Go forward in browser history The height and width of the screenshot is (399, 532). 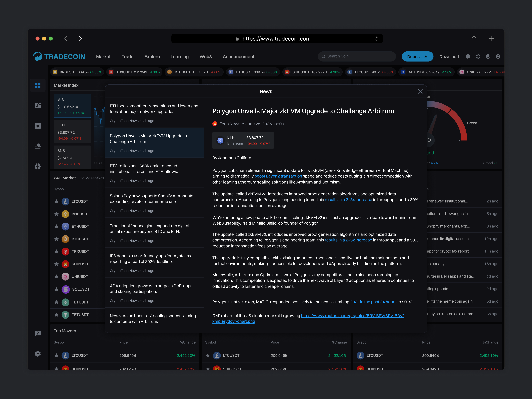(81, 38)
